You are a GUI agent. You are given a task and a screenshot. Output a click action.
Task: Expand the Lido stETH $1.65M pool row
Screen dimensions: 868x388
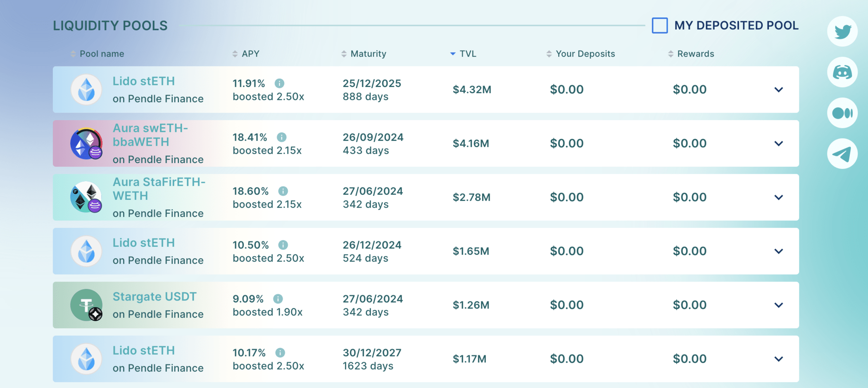click(779, 251)
